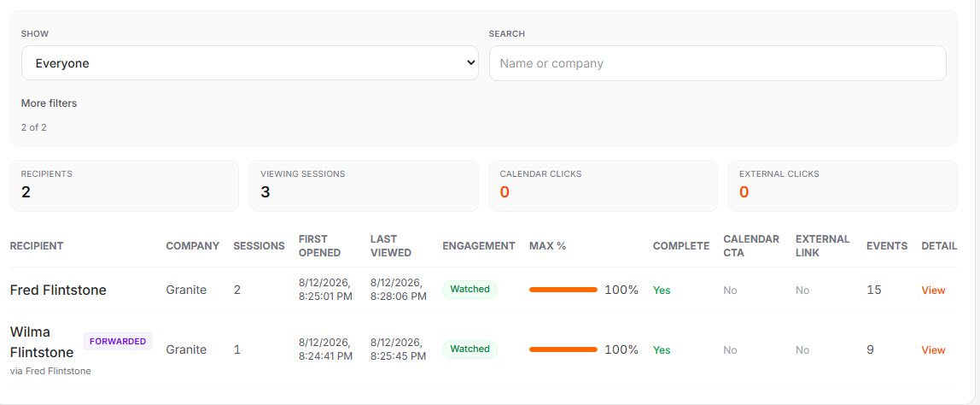Click the events count 9
This screenshot has height=405, width=980.
[870, 349]
